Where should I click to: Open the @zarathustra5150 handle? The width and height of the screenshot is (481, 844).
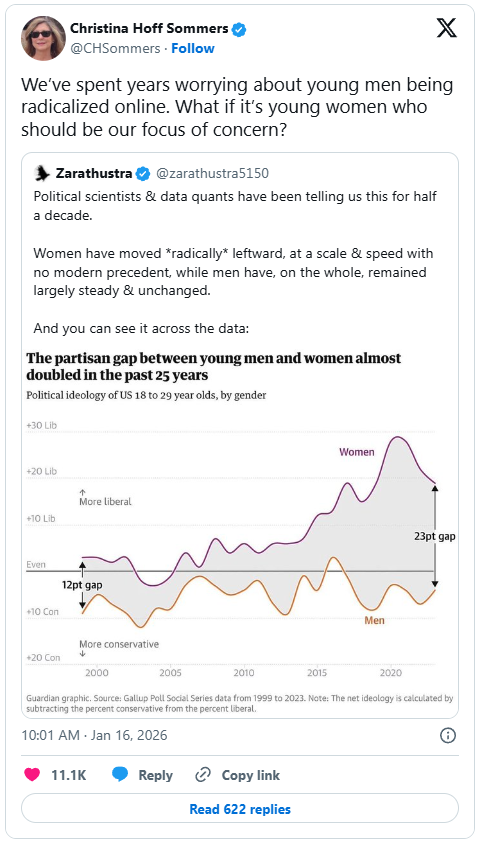pyautogui.click(x=212, y=173)
